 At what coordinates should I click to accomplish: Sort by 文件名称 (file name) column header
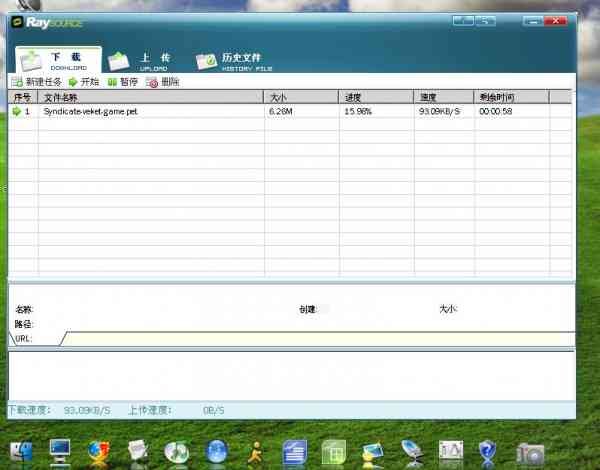point(150,97)
